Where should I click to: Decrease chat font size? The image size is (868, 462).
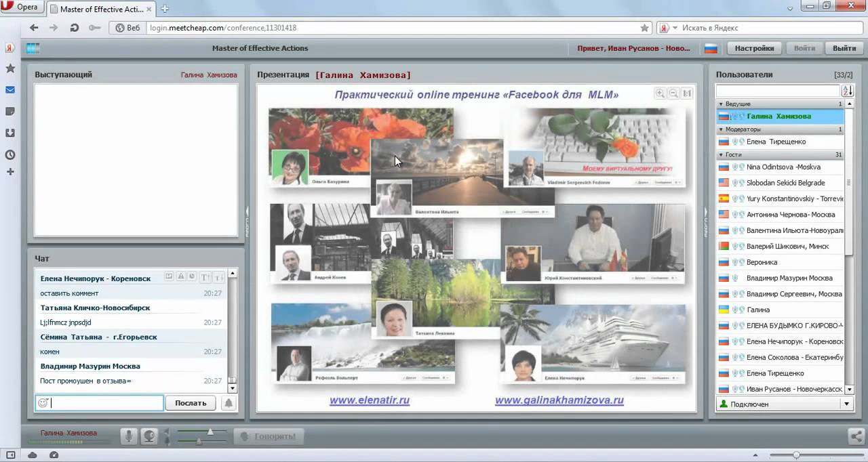pos(218,277)
